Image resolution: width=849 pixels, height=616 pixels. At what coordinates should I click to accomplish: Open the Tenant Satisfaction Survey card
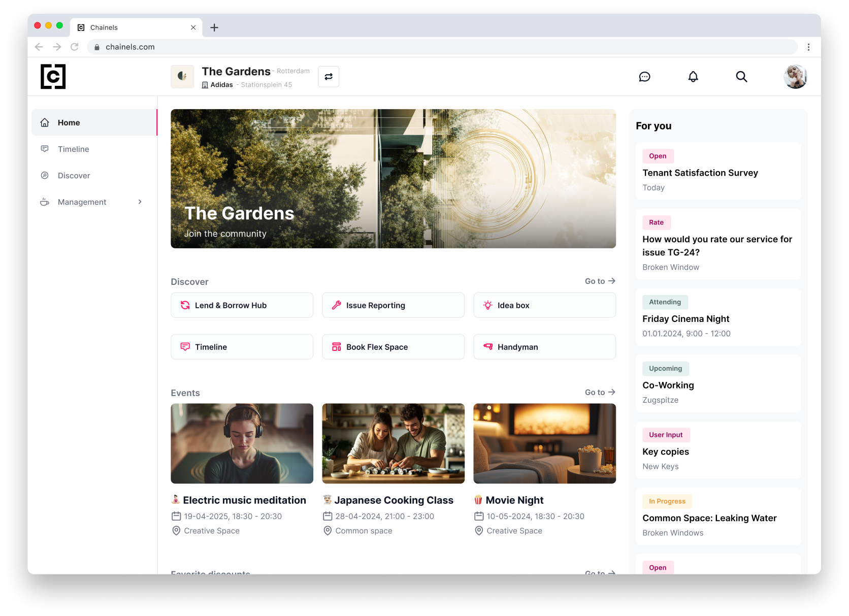(x=718, y=172)
